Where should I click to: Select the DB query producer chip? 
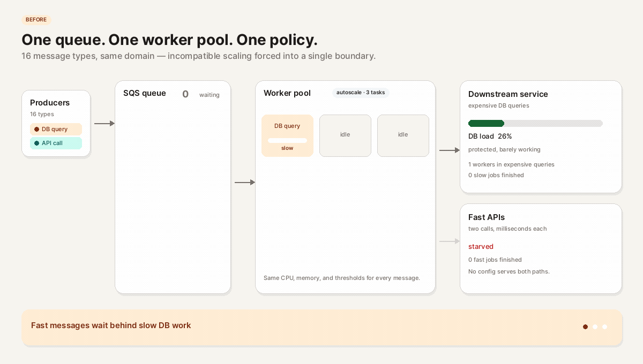[56, 129]
